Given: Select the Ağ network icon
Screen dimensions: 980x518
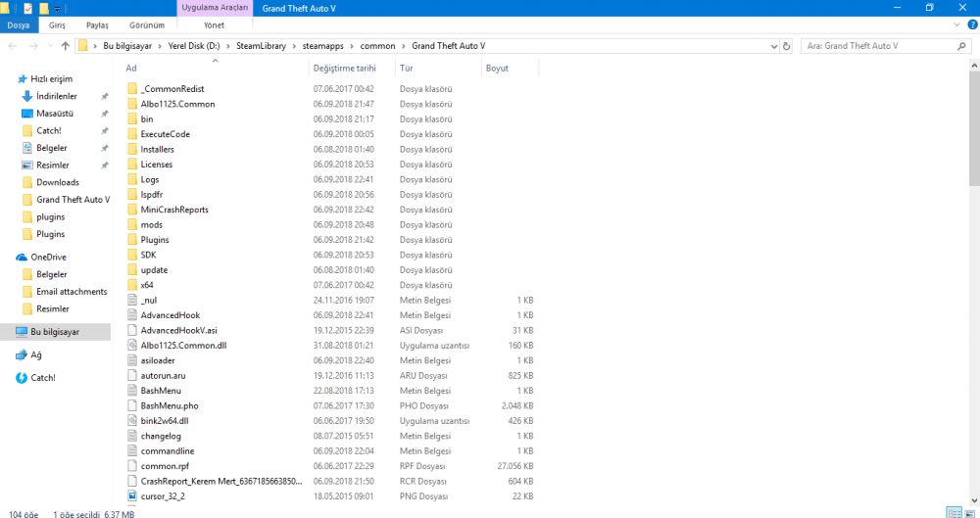Looking at the screenshot, I should coord(22,354).
